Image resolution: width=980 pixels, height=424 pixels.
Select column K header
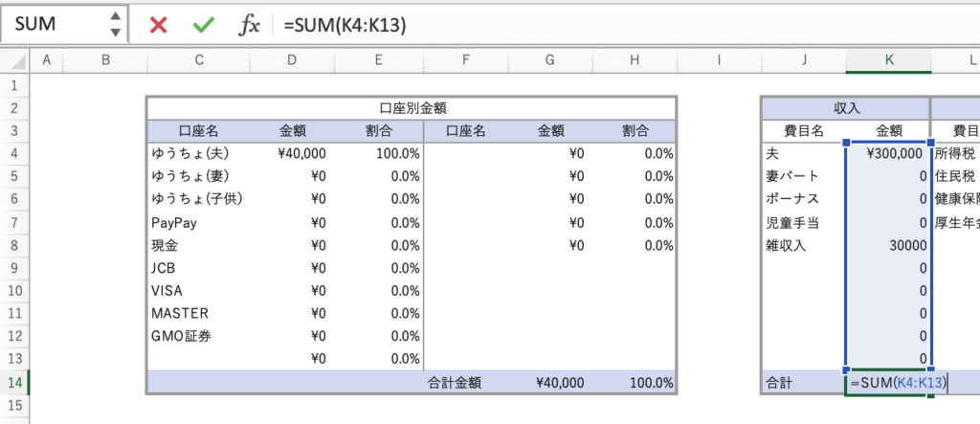coord(889,61)
